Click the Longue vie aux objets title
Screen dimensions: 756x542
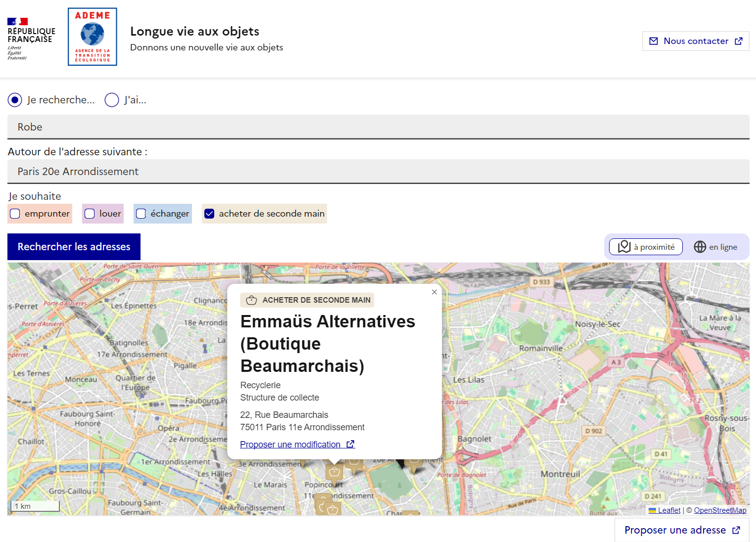coord(194,31)
